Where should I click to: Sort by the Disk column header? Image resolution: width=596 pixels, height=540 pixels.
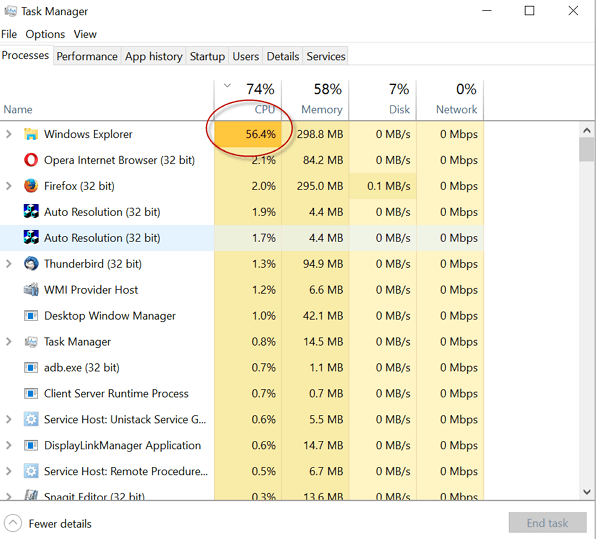pos(382,100)
